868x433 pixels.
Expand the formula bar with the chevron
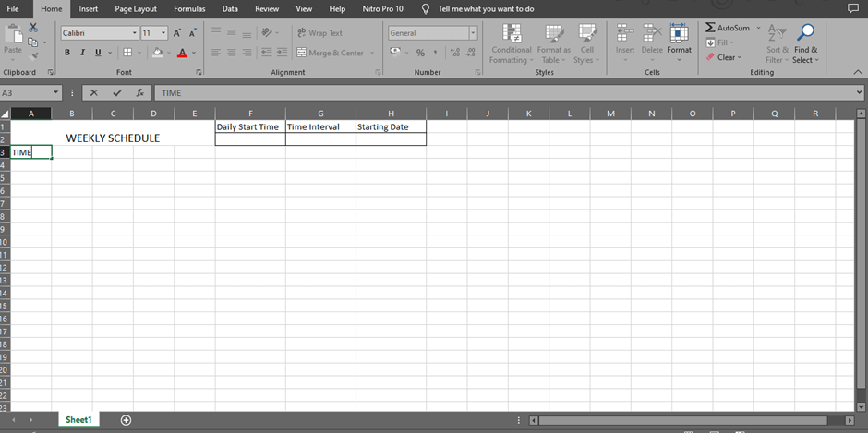pyautogui.click(x=859, y=92)
